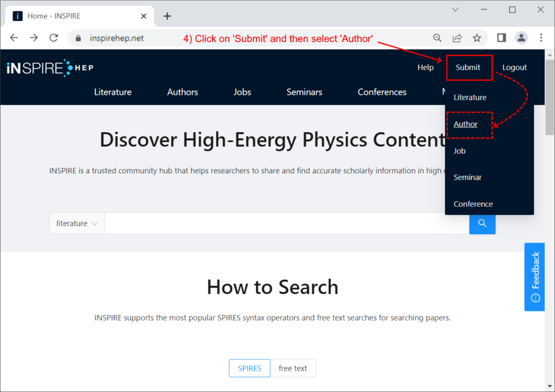Click the Logout button
555x392 pixels.
(514, 67)
